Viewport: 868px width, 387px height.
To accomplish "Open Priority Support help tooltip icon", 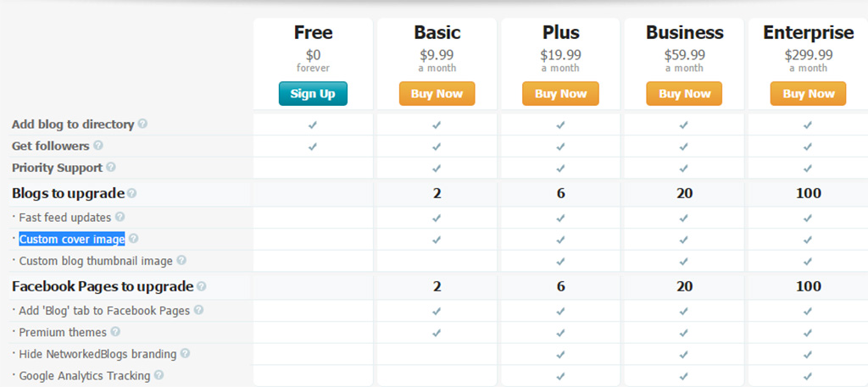I will (111, 168).
